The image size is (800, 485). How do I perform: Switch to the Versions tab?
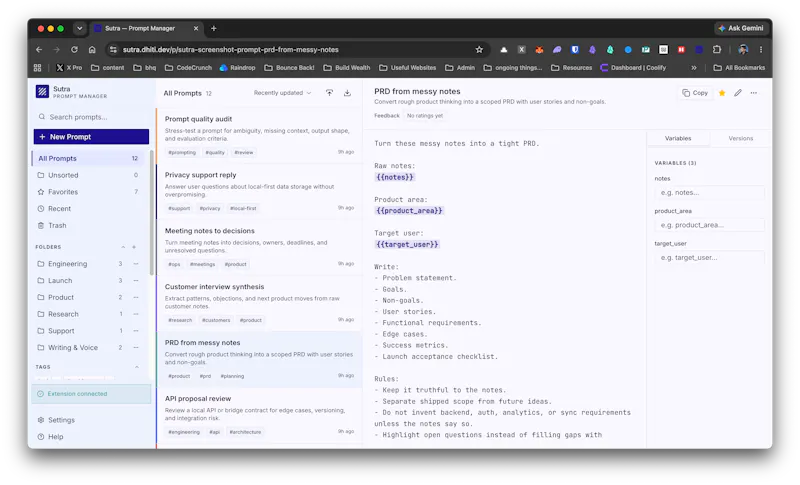(x=740, y=139)
